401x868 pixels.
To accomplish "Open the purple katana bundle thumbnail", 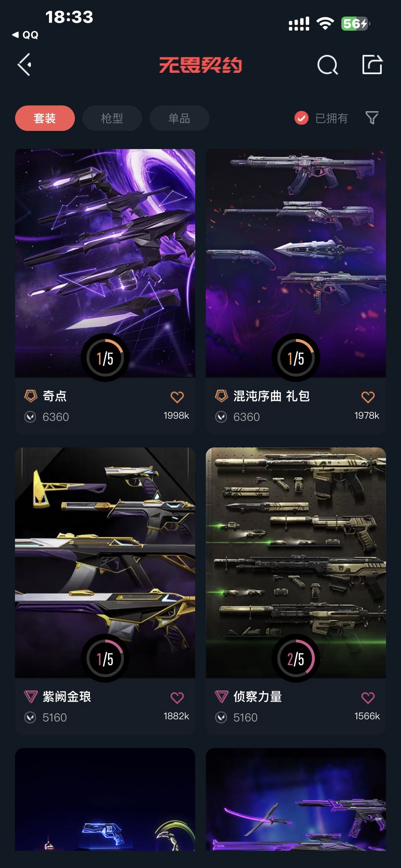I will [x=296, y=799].
